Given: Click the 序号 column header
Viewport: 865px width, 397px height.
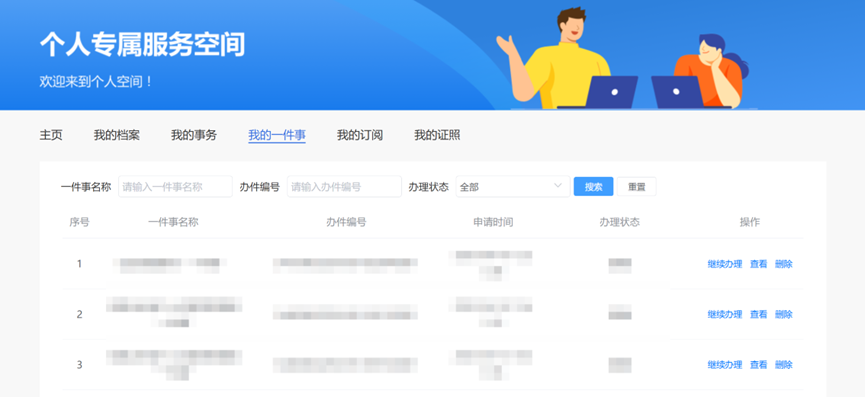Looking at the screenshot, I should coord(79,222).
